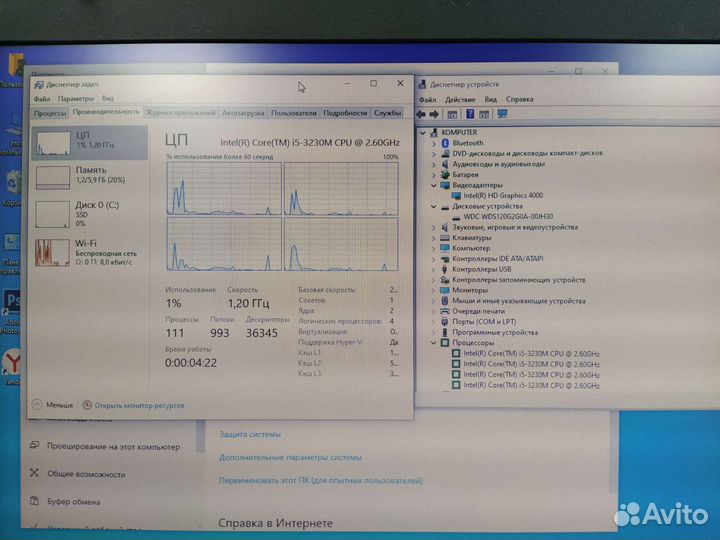Open Параметры menu in Task Manager
This screenshot has width=720, height=540.
tap(76, 99)
